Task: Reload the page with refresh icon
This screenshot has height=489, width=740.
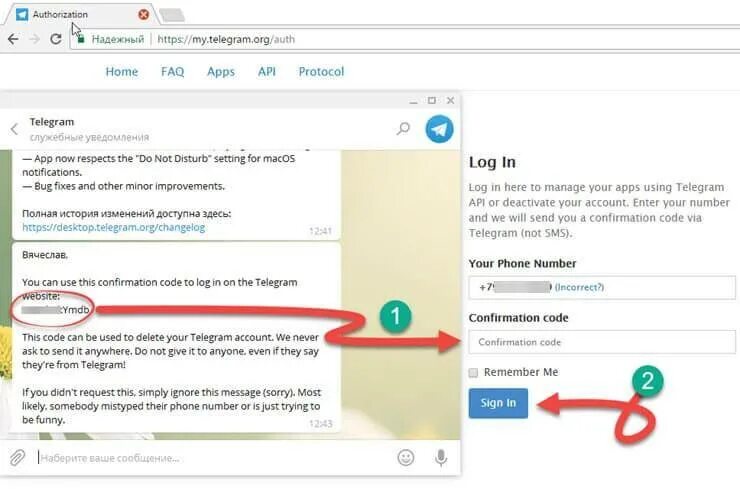Action: (x=56, y=39)
